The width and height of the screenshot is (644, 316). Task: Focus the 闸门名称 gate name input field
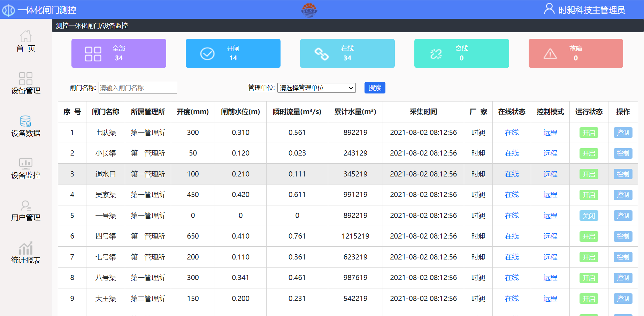[x=138, y=88]
